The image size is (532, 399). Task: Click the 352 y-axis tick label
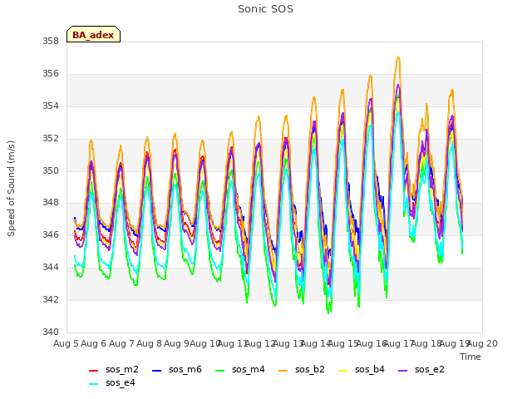(51, 139)
